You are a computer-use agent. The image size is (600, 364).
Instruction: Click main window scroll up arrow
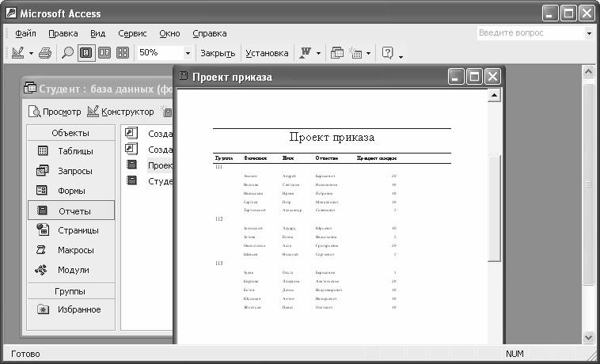[x=588, y=71]
